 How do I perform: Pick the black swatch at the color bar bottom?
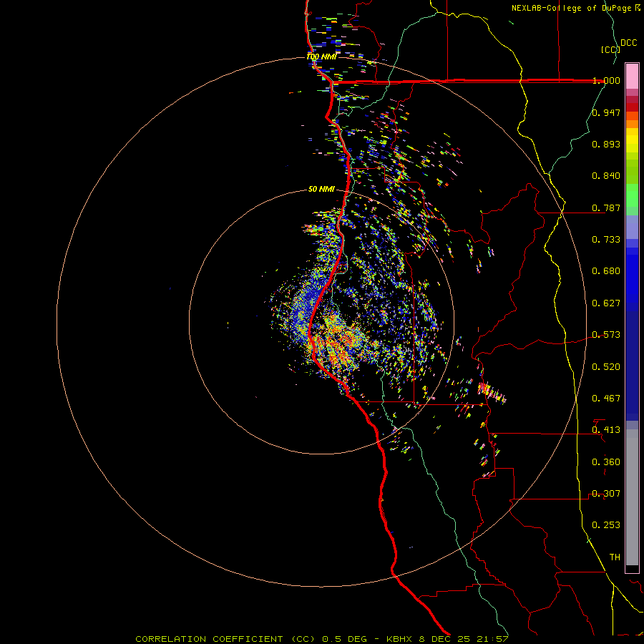click(x=632, y=569)
